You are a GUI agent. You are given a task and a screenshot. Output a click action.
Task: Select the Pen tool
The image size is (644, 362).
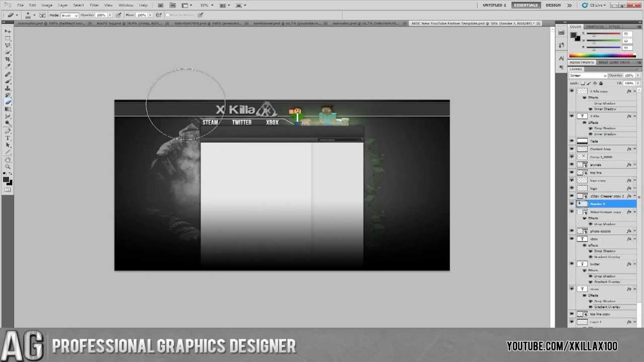[x=8, y=131]
